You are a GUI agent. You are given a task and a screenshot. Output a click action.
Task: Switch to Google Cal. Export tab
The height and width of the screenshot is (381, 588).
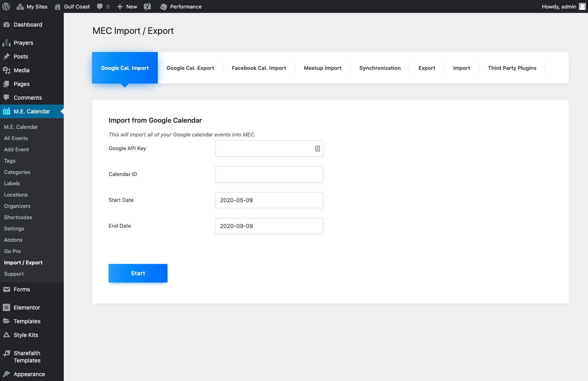click(190, 68)
